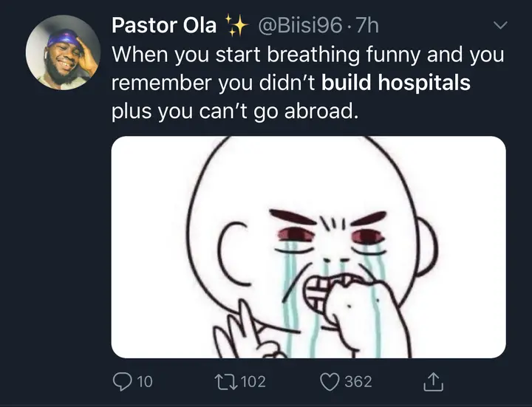Click the sparkles emoji beside Pastor Ola
Viewport: 532px width, 407px height.
(236, 25)
